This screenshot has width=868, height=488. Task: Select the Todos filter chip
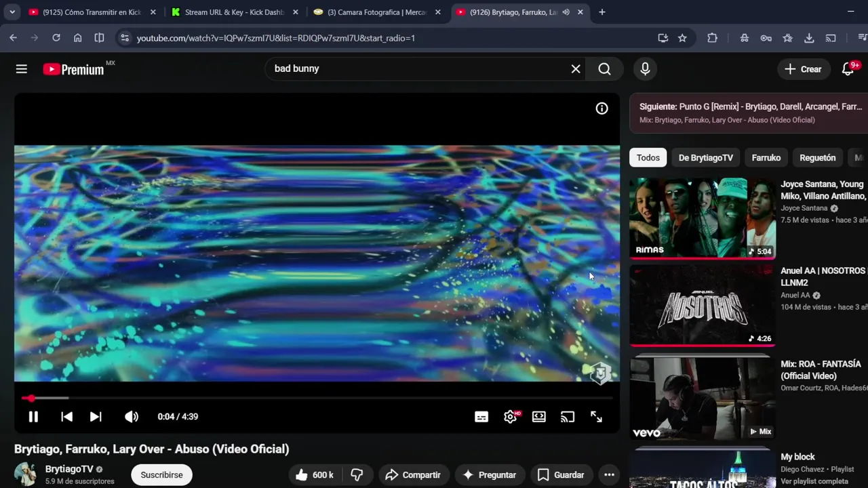coord(648,158)
